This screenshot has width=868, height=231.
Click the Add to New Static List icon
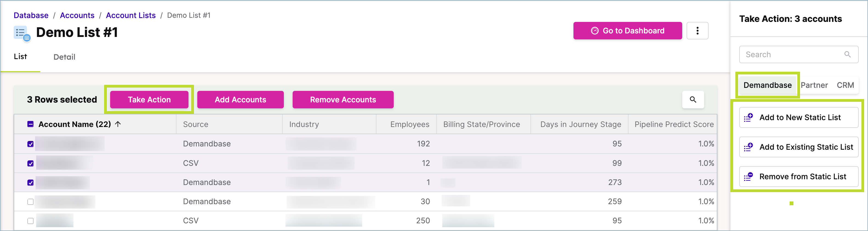[x=748, y=117]
